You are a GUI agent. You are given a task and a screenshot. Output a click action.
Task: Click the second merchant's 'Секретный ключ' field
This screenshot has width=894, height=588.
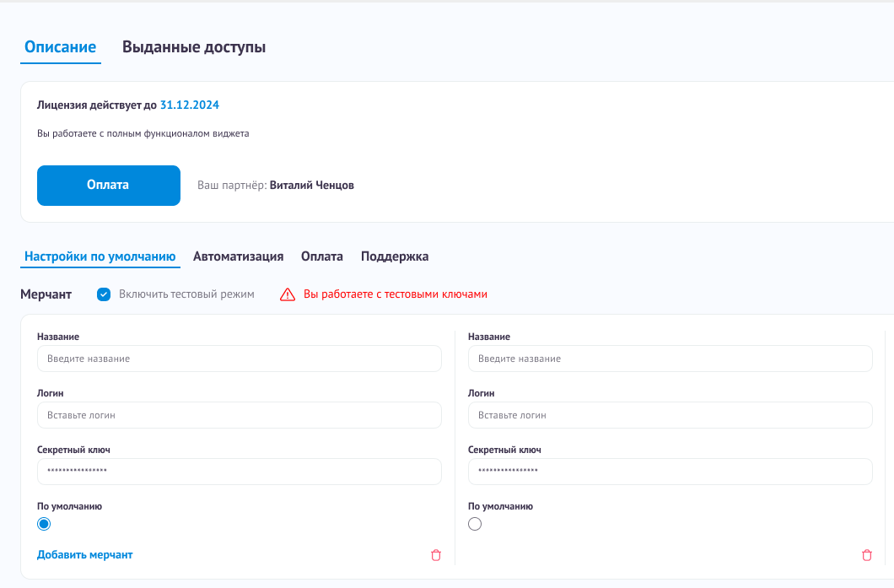pos(670,472)
